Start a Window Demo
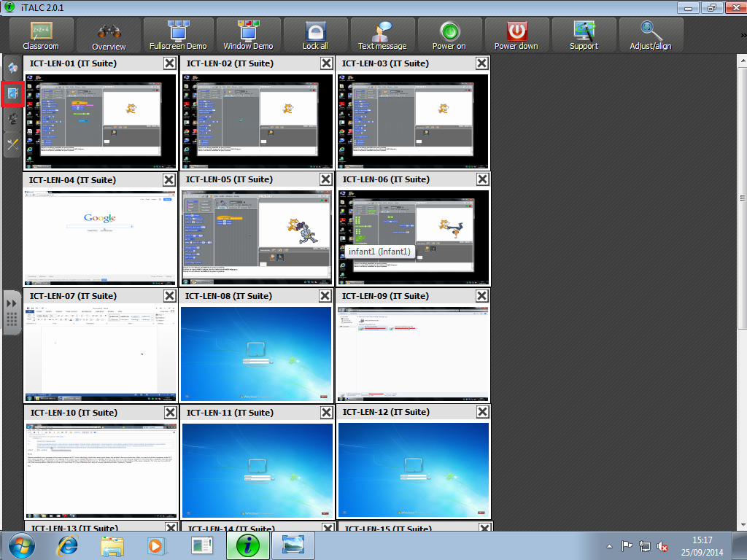This screenshot has width=747, height=560. [248, 35]
